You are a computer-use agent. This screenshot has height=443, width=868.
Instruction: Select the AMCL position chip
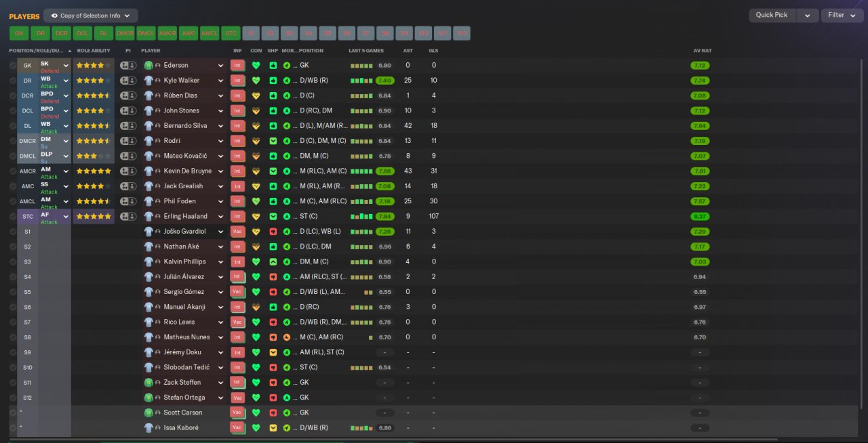tap(210, 33)
